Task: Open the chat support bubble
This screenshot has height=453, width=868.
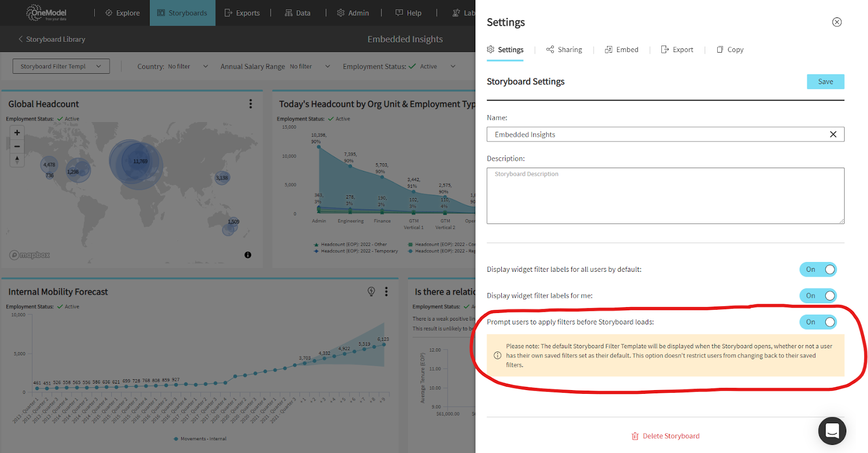Action: pos(832,431)
